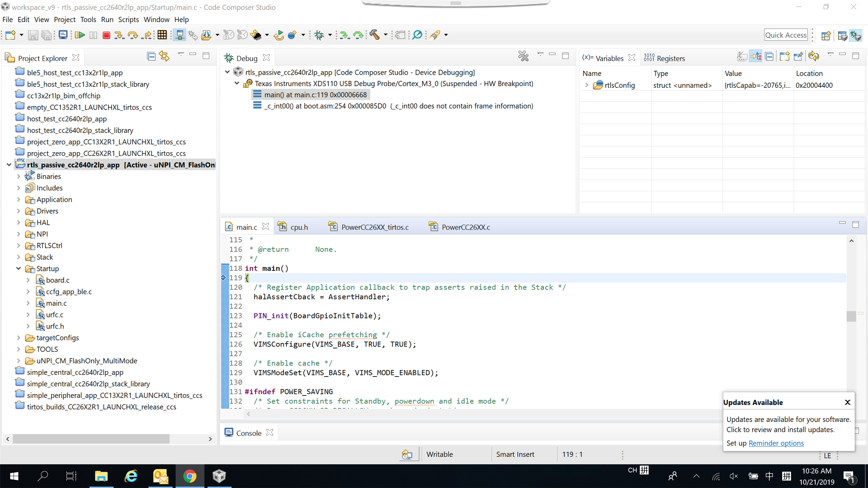Click the Project Explorer horizontal scrollbar

point(91,439)
